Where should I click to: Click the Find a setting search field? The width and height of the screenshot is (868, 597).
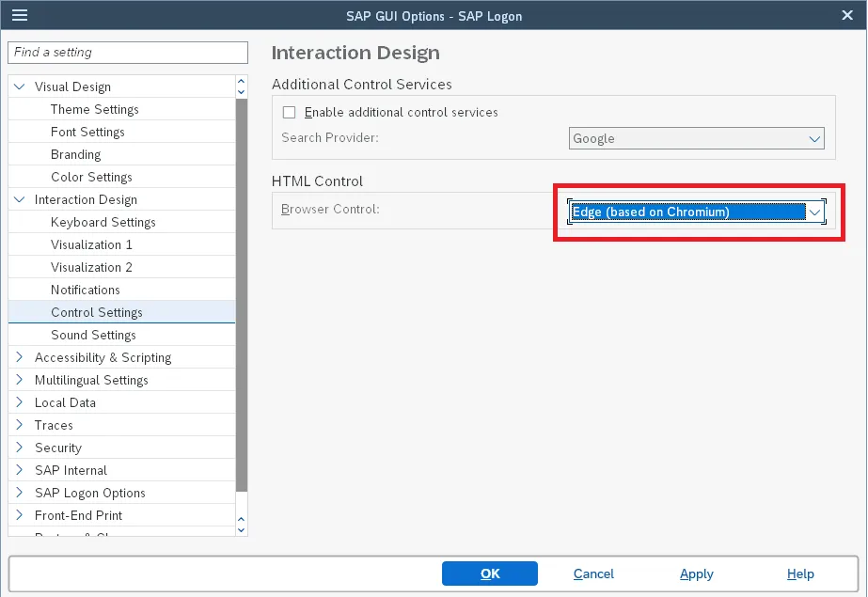(127, 53)
